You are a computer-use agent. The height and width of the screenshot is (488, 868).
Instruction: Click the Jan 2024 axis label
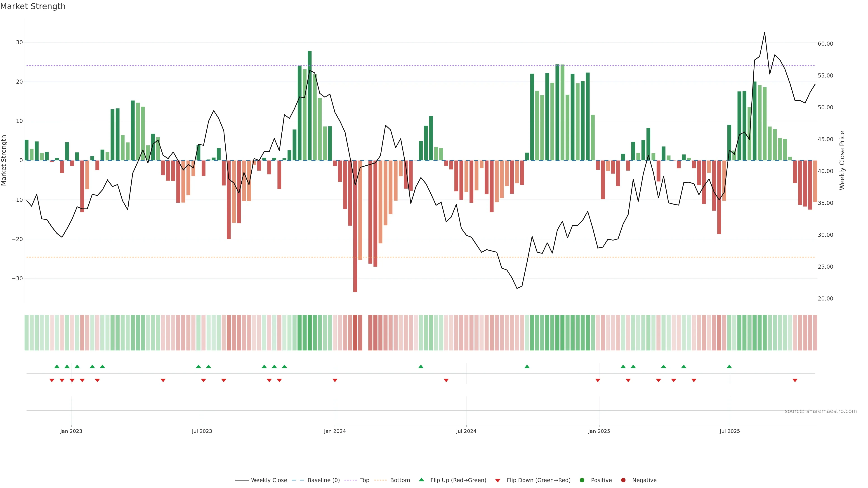335,431
